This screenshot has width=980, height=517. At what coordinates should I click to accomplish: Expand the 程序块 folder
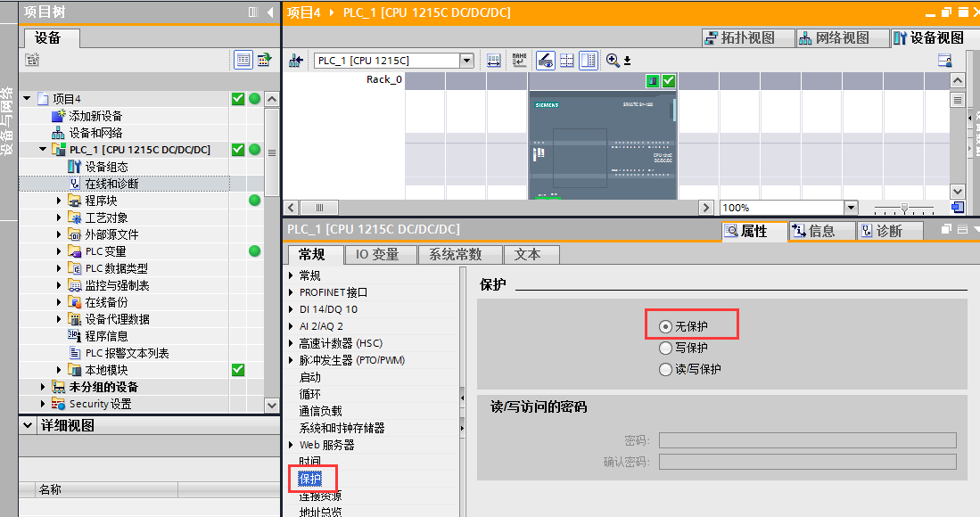pyautogui.click(x=59, y=201)
